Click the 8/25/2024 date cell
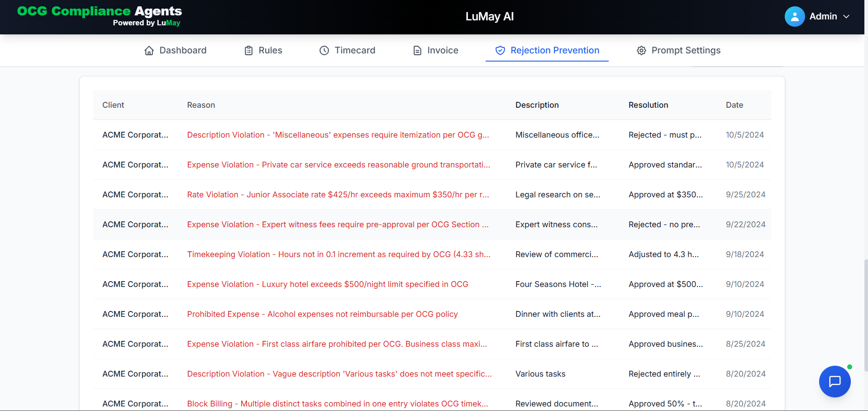The width and height of the screenshot is (868, 411). coord(745,344)
